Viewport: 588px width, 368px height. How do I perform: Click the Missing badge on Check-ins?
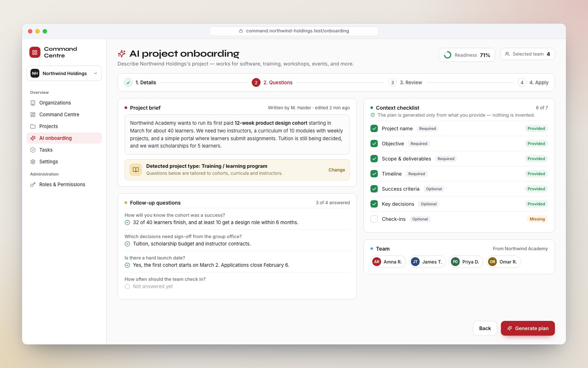click(537, 219)
